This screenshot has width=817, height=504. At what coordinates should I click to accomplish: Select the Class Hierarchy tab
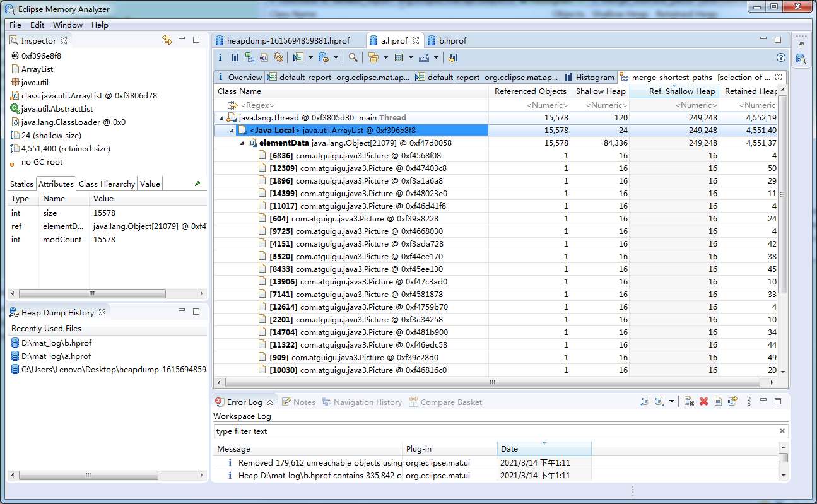tap(107, 184)
